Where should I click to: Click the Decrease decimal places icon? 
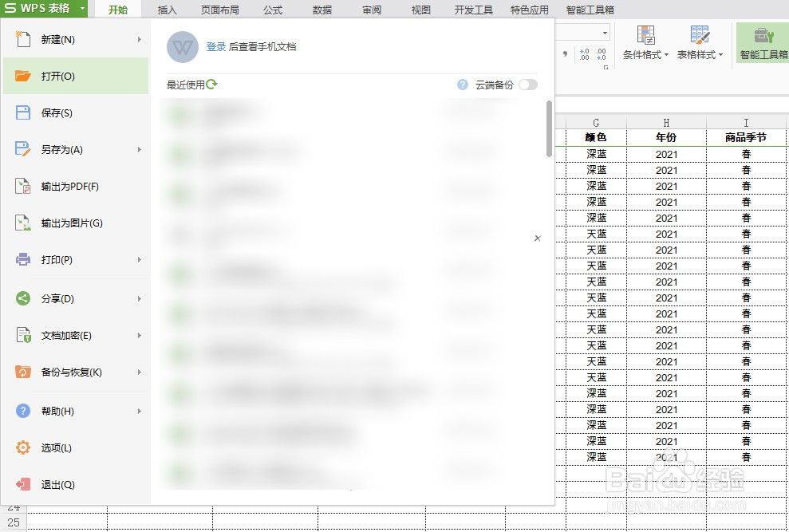601,54
